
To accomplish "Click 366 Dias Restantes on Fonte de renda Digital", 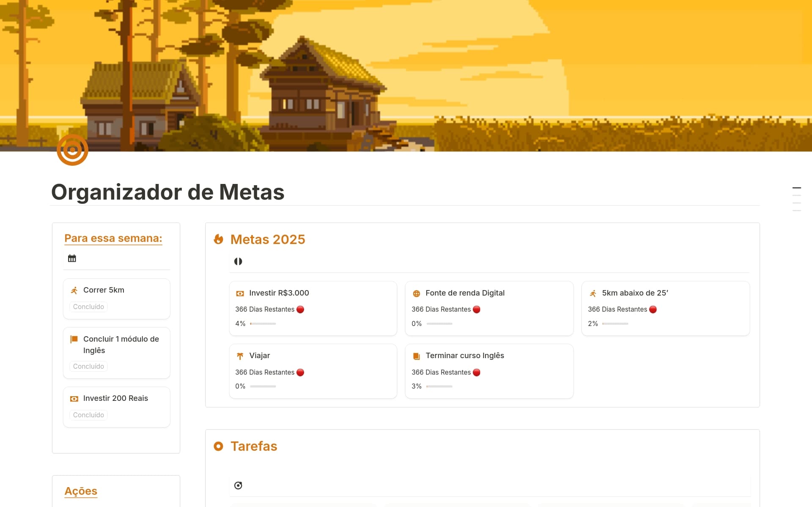I will click(x=441, y=310).
